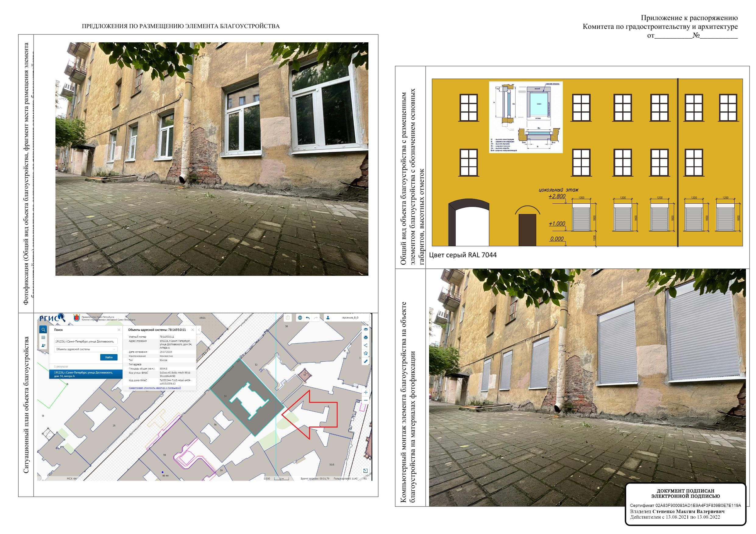The width and height of the screenshot is (756, 534).
Task: Select the polygon selection tool icon
Action: pos(365,353)
